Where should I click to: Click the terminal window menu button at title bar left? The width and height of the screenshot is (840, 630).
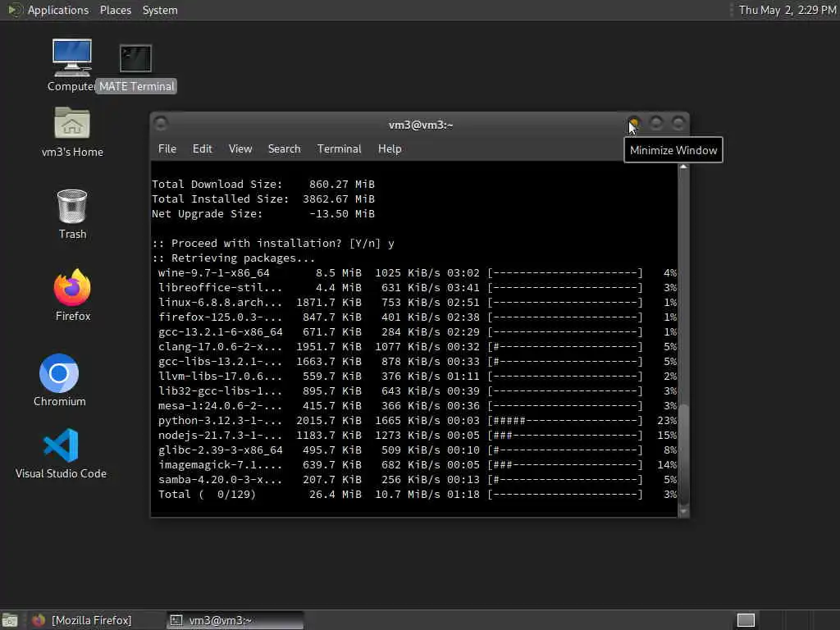pyautogui.click(x=161, y=124)
